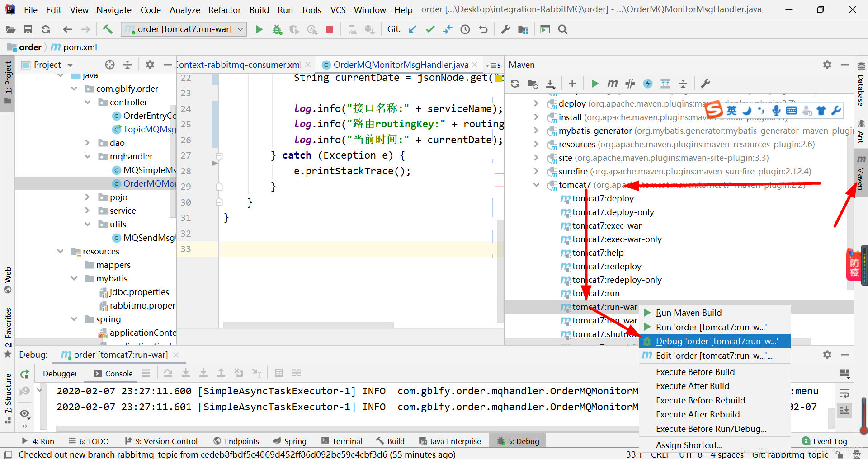Add Maven project with plus icon

tap(572, 84)
